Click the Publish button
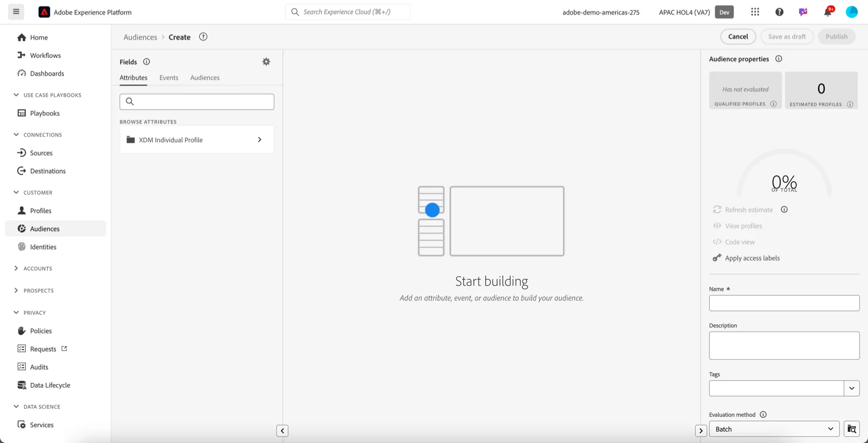Image resolution: width=868 pixels, height=443 pixels. pyautogui.click(x=836, y=37)
